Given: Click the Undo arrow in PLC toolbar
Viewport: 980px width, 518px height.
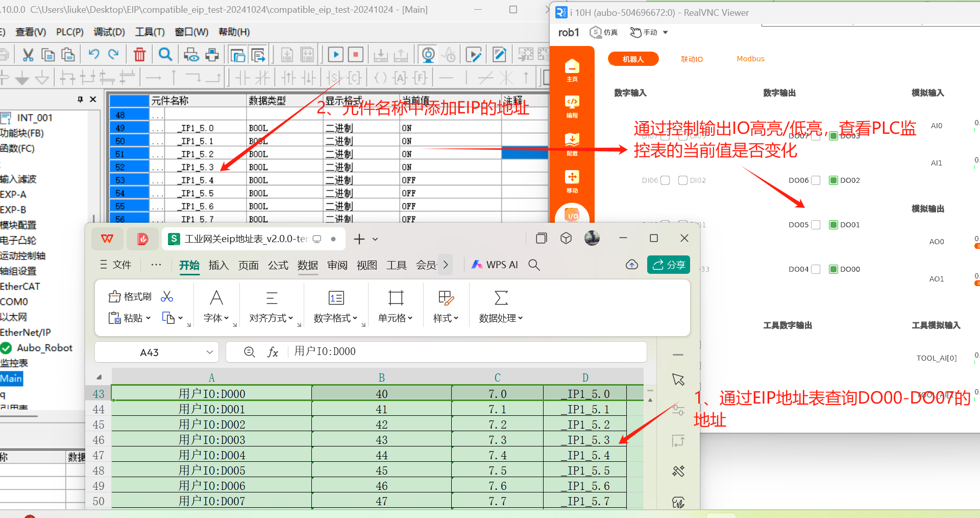Looking at the screenshot, I should pos(94,54).
